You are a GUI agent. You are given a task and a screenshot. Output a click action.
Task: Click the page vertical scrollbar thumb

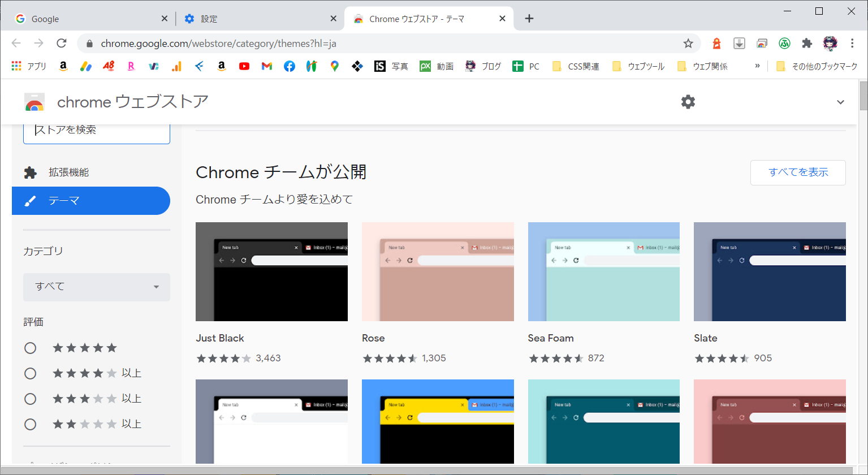coord(863,96)
